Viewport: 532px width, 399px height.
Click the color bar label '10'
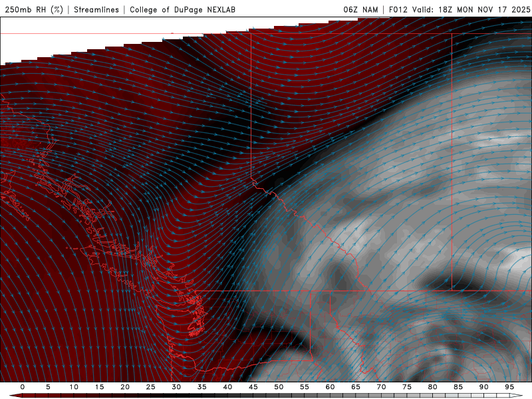pos(74,387)
